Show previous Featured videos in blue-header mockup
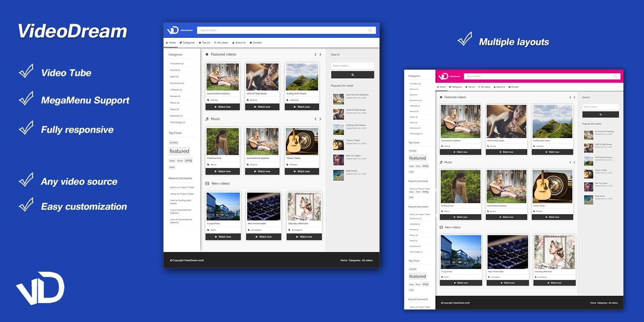The width and height of the screenshot is (644, 322). [x=315, y=54]
